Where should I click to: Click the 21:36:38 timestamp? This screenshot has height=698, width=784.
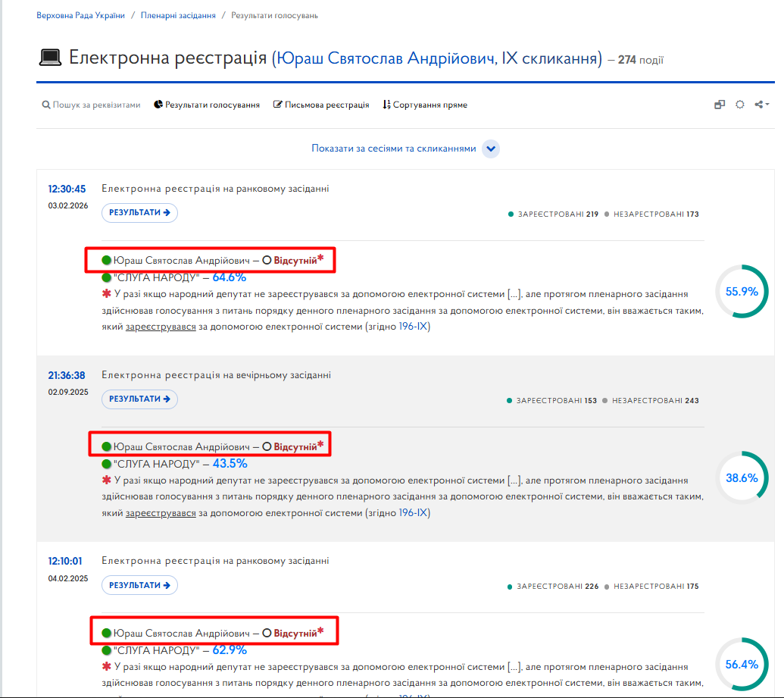tap(67, 375)
